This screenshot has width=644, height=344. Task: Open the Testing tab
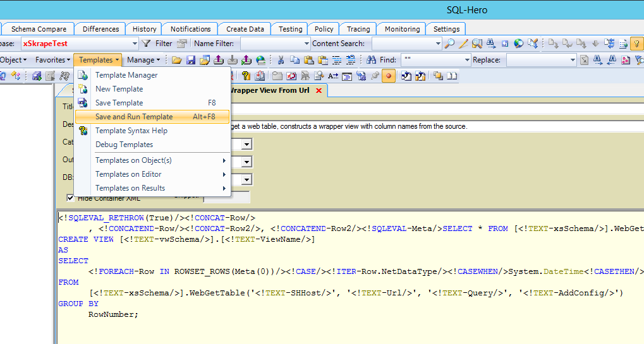click(x=290, y=29)
